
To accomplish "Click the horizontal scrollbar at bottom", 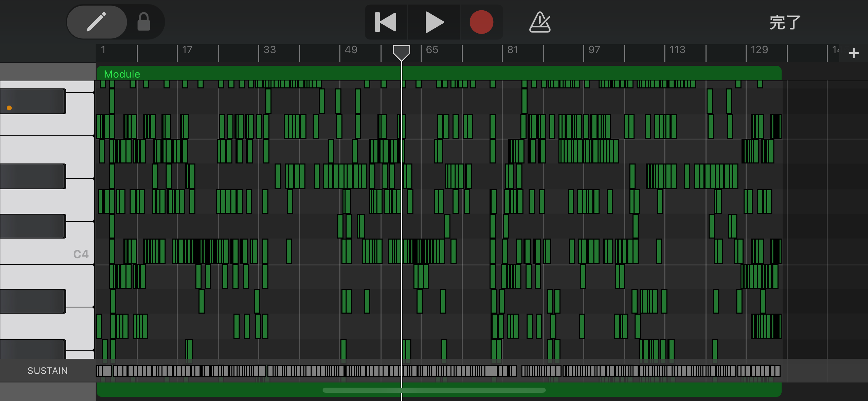I will coord(434,390).
